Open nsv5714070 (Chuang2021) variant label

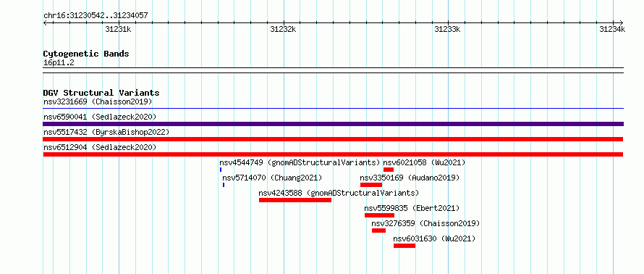[x=272, y=178]
